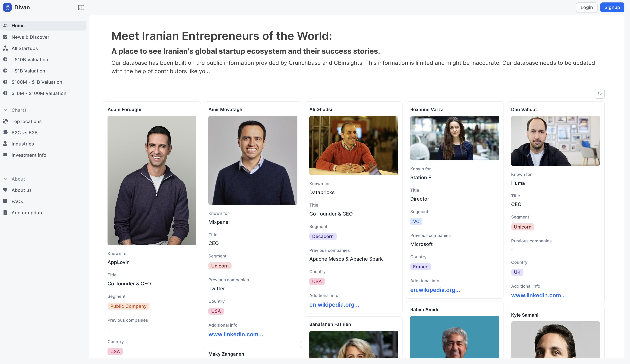Open Ali Ghodsi's en.wikipedia.org link
The image size is (630, 364).
click(334, 305)
